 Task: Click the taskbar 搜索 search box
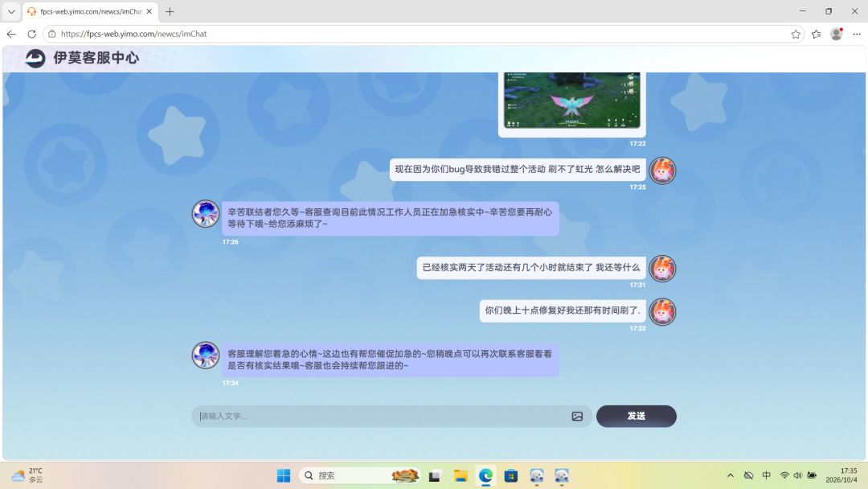click(x=360, y=475)
